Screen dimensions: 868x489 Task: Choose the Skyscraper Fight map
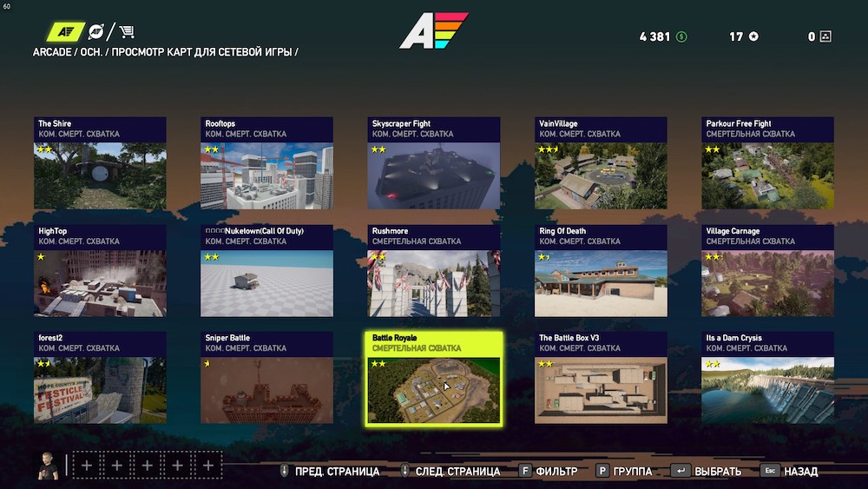[433, 162]
